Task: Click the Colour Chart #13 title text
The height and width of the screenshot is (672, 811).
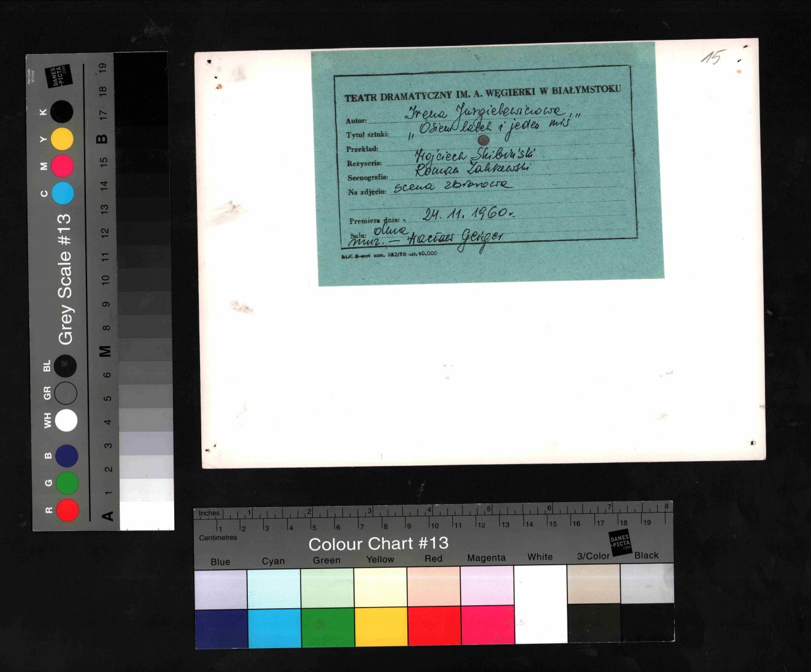Action: tap(378, 544)
